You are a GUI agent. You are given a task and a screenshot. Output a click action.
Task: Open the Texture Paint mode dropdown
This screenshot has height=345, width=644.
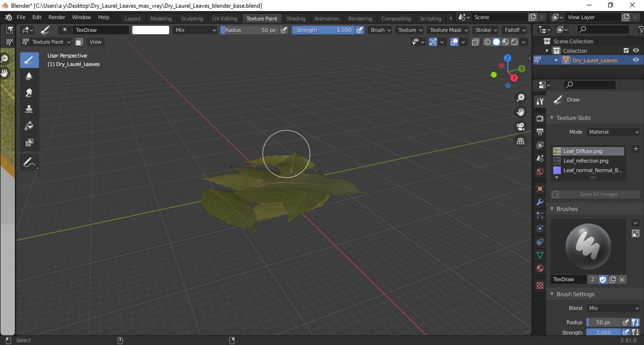pos(46,42)
